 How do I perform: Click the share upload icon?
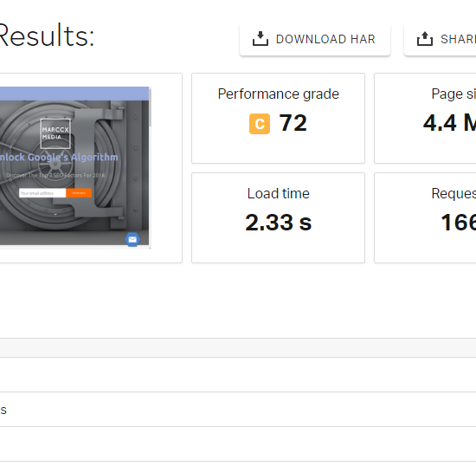425,39
